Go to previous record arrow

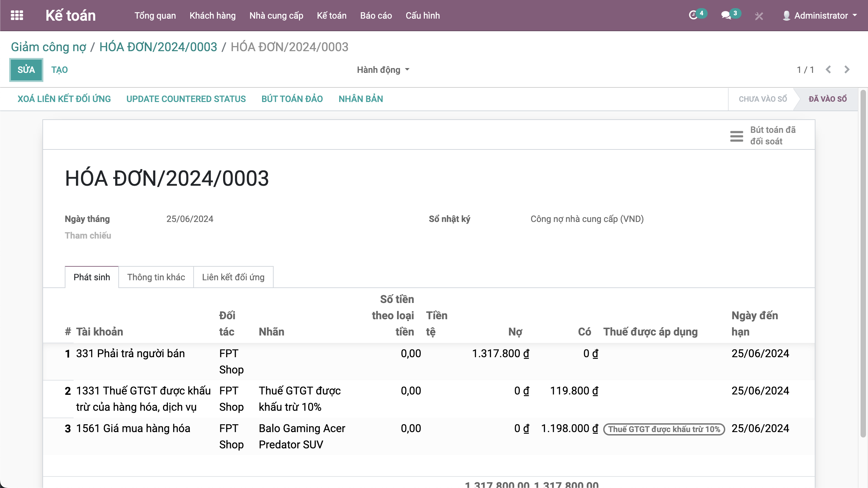pyautogui.click(x=828, y=70)
